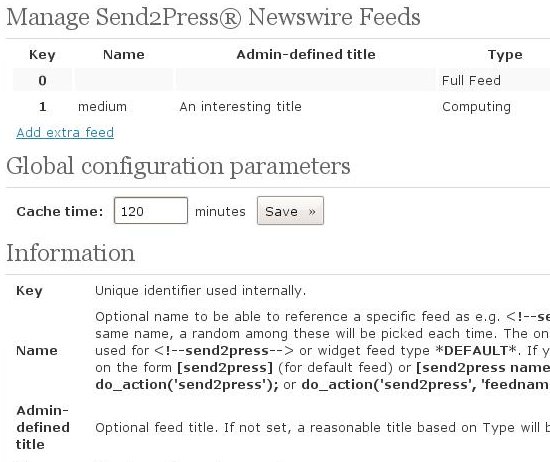
Task: Click the Manage Send2Press Newswire Feeds heading
Action: click(213, 17)
